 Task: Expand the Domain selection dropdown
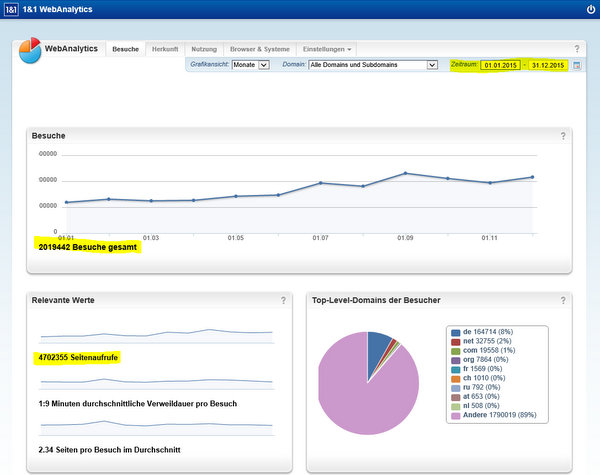coord(374,65)
